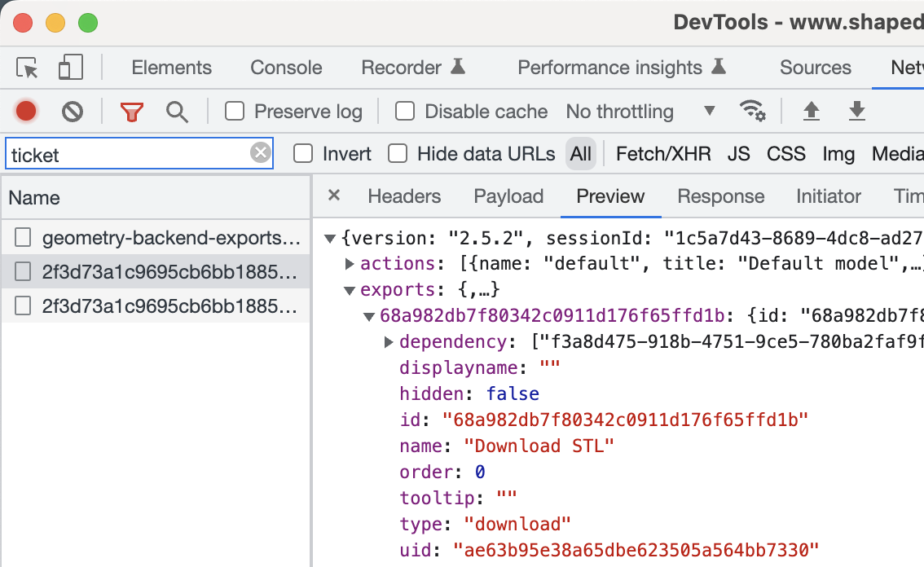Enable the Preserve log checkbox

235,111
